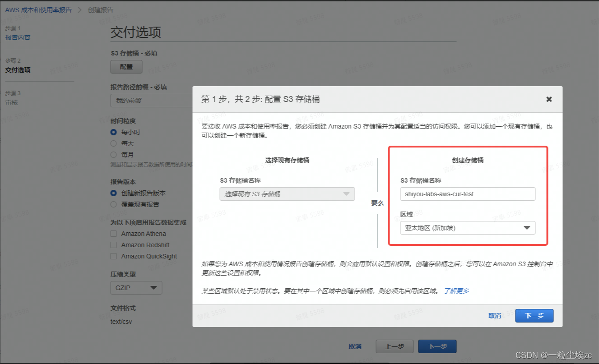Click 取消 inside the modal dialog

click(x=495, y=316)
